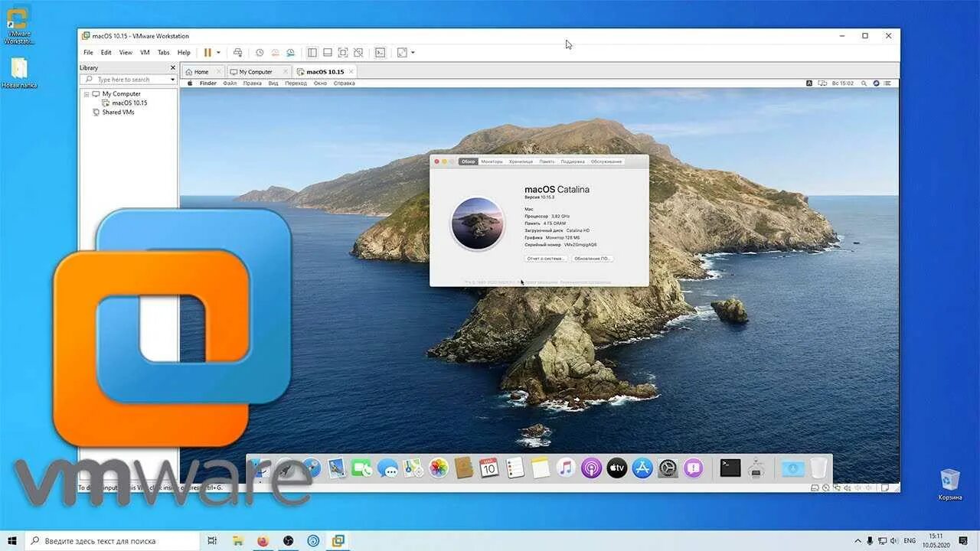Open the snapshot manager icon

290,53
